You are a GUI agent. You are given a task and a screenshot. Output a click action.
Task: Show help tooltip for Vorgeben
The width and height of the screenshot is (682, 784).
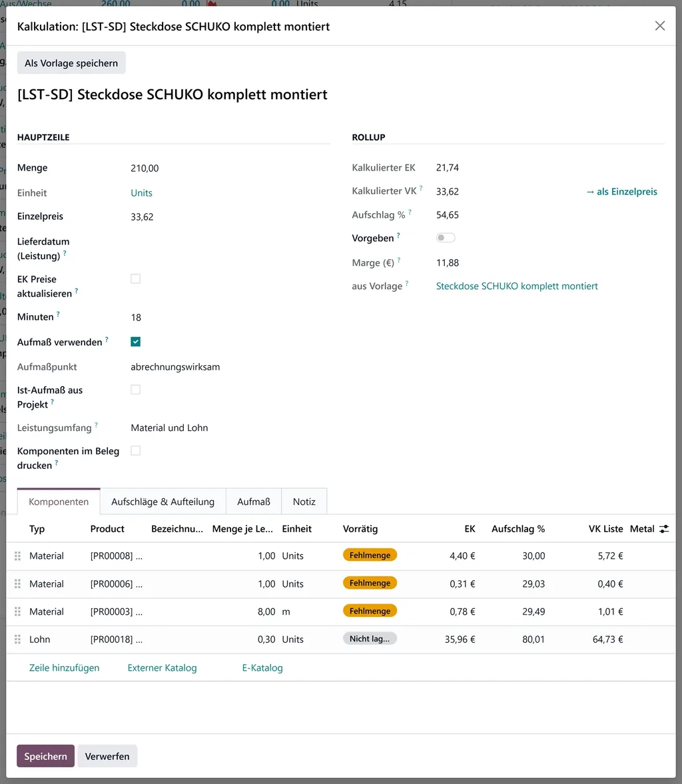[398, 236]
